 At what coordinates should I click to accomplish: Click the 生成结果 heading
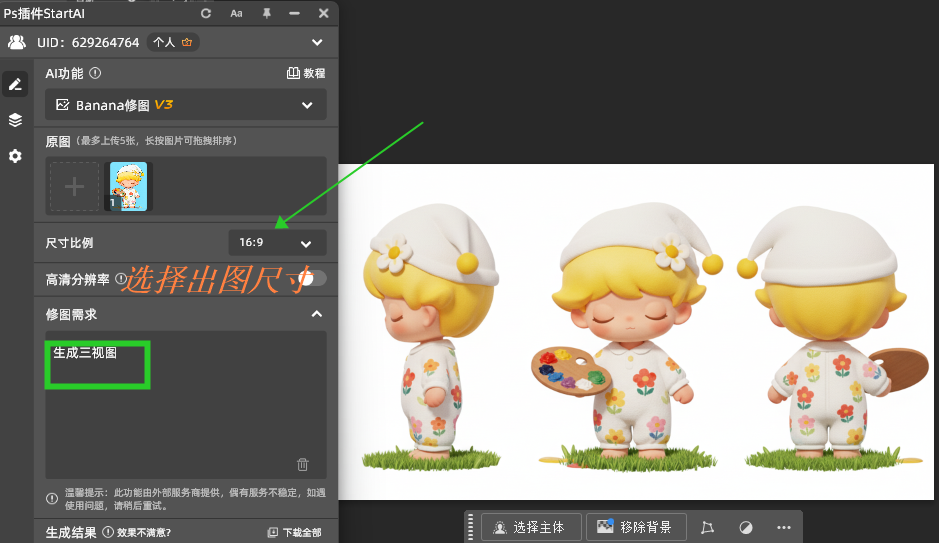(x=71, y=532)
